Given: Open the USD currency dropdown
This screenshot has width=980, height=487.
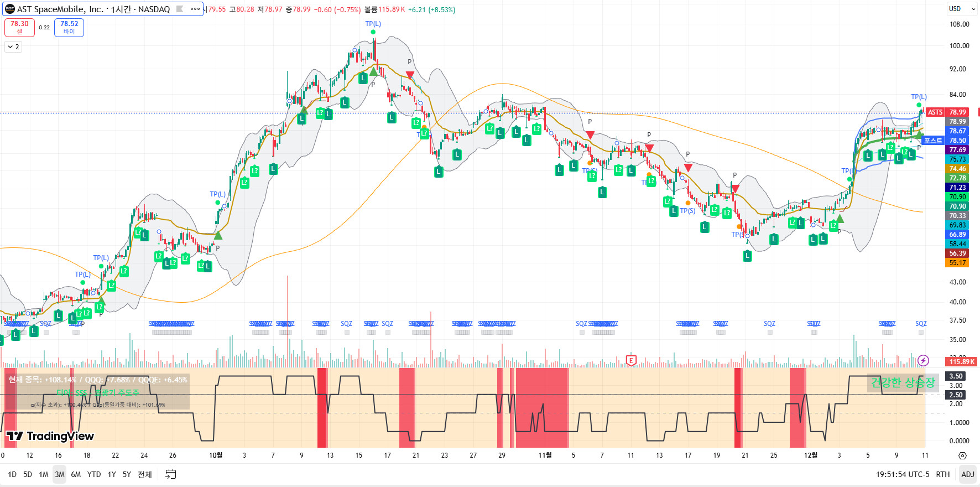Looking at the screenshot, I should click(x=962, y=9).
